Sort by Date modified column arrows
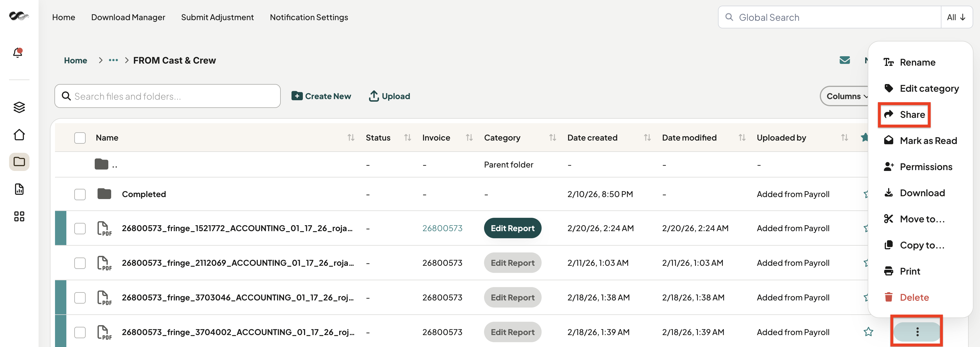This screenshot has height=347, width=980. (x=742, y=137)
